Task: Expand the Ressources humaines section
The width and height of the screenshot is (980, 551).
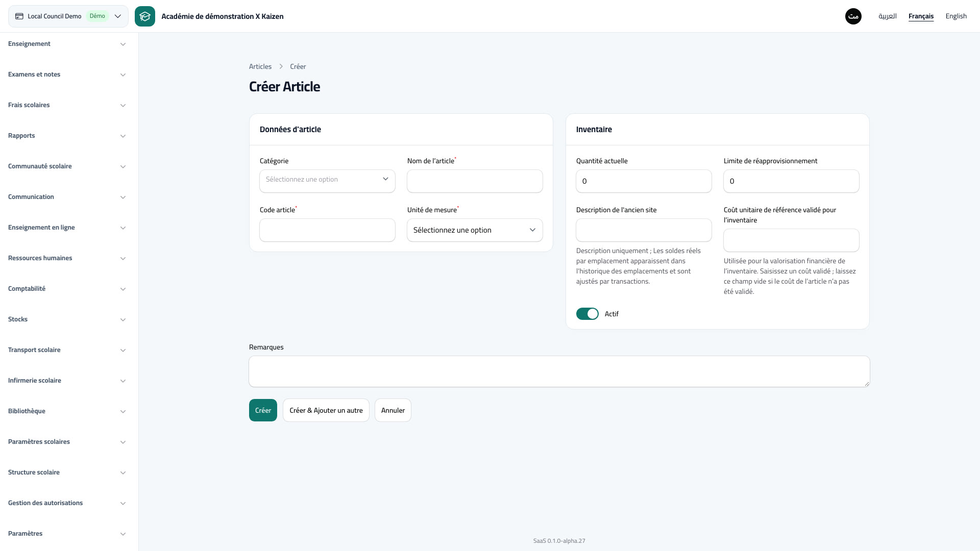Action: click(67, 258)
